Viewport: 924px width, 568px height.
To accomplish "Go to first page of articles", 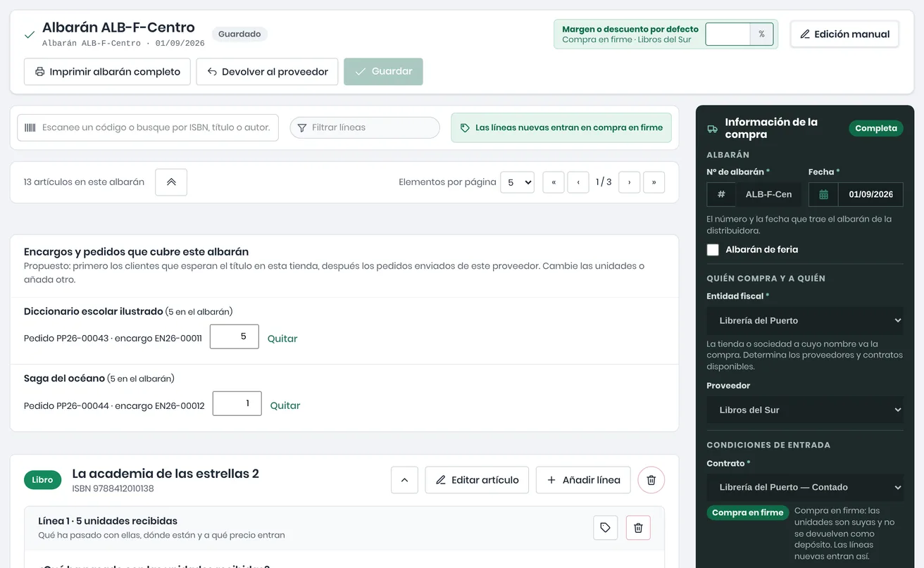I will pos(554,182).
